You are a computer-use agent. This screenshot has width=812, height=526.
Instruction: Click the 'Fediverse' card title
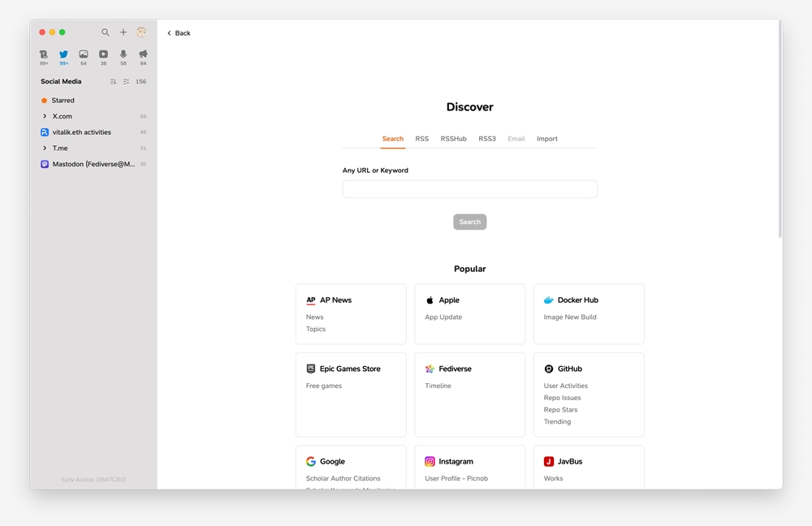click(456, 369)
